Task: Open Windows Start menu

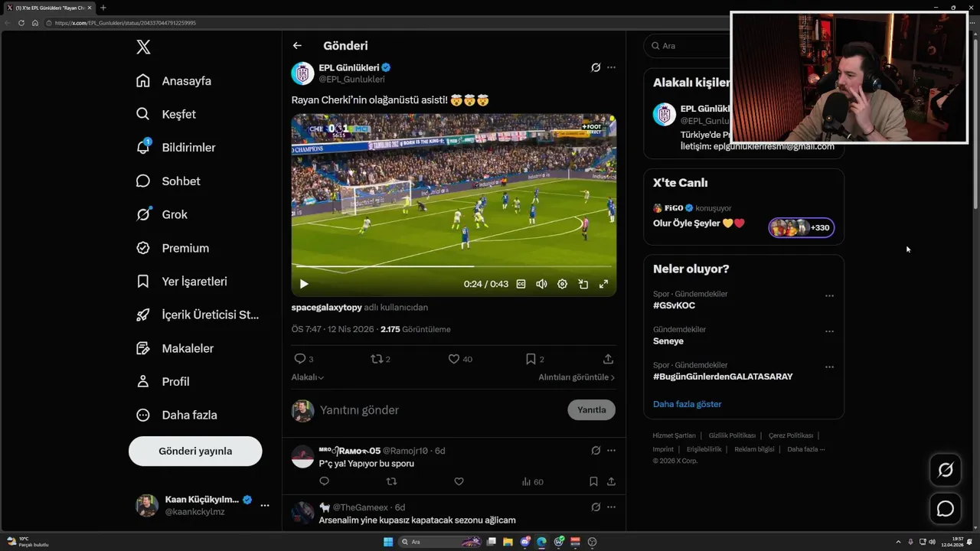Action: coord(388,542)
